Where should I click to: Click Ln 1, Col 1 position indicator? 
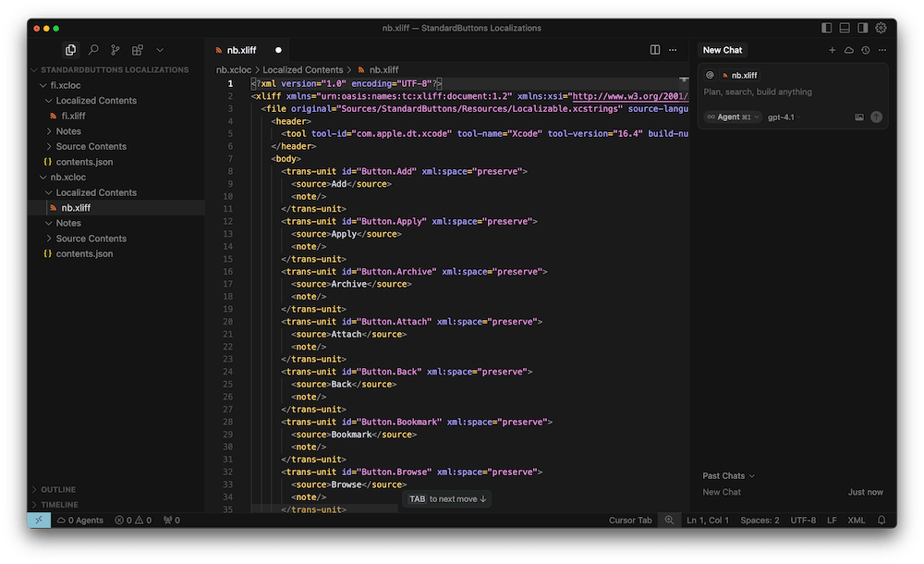point(708,521)
